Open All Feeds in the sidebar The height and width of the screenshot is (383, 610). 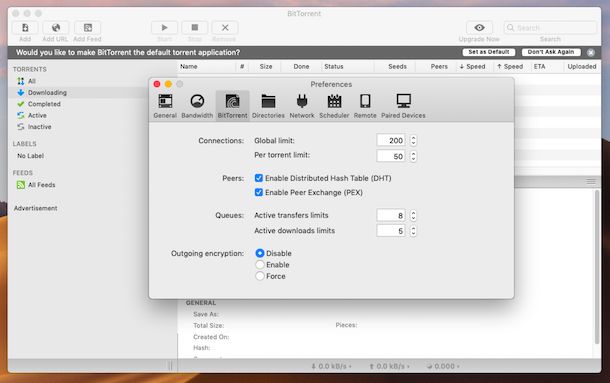click(x=41, y=185)
